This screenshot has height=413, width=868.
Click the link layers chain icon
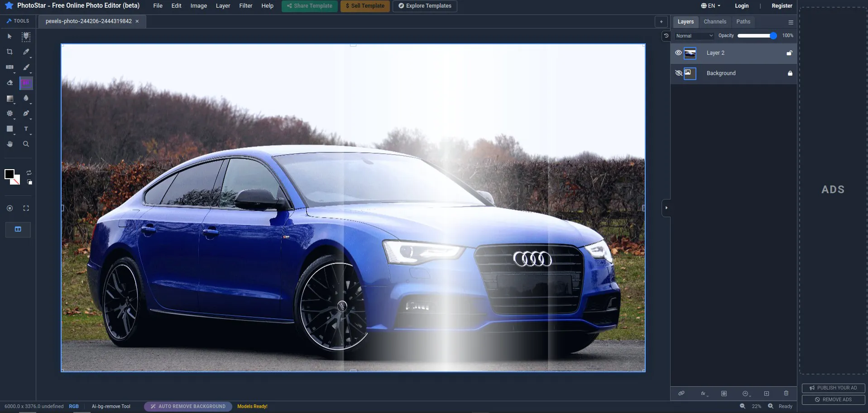coord(681,394)
